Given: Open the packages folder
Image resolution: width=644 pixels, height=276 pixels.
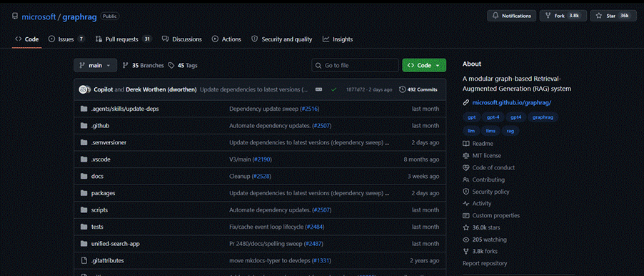Looking at the screenshot, I should coord(103,193).
